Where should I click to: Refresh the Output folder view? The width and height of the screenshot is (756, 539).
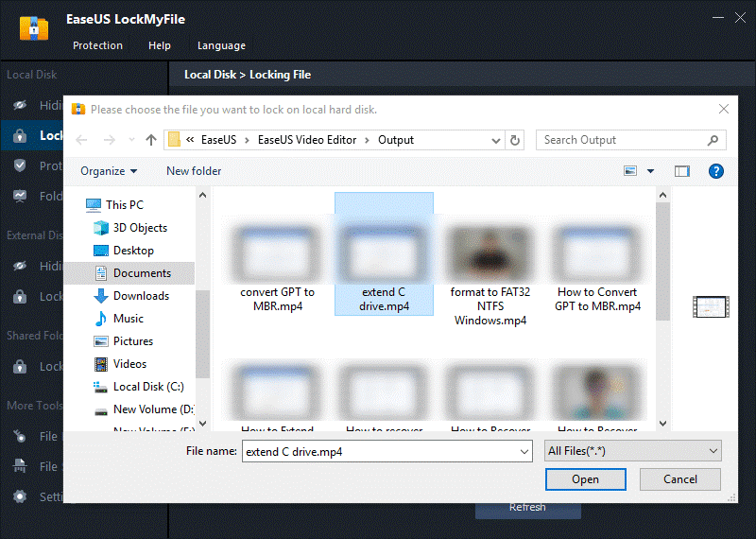[x=514, y=140]
